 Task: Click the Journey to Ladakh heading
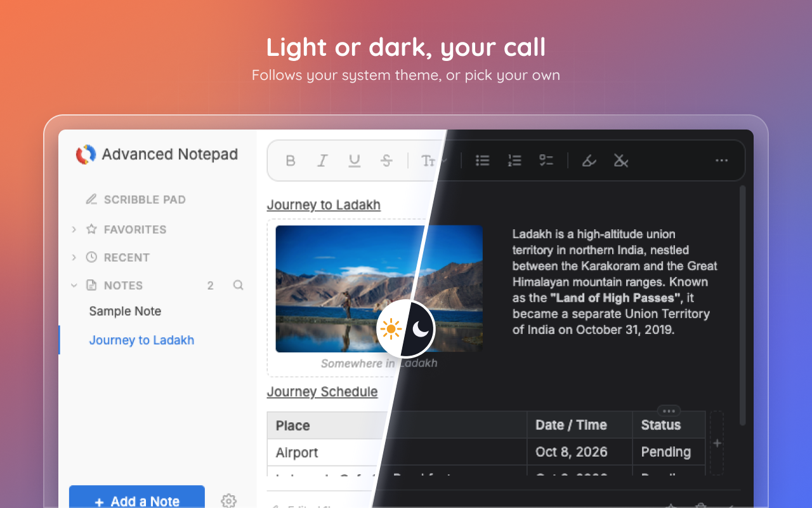click(x=324, y=204)
